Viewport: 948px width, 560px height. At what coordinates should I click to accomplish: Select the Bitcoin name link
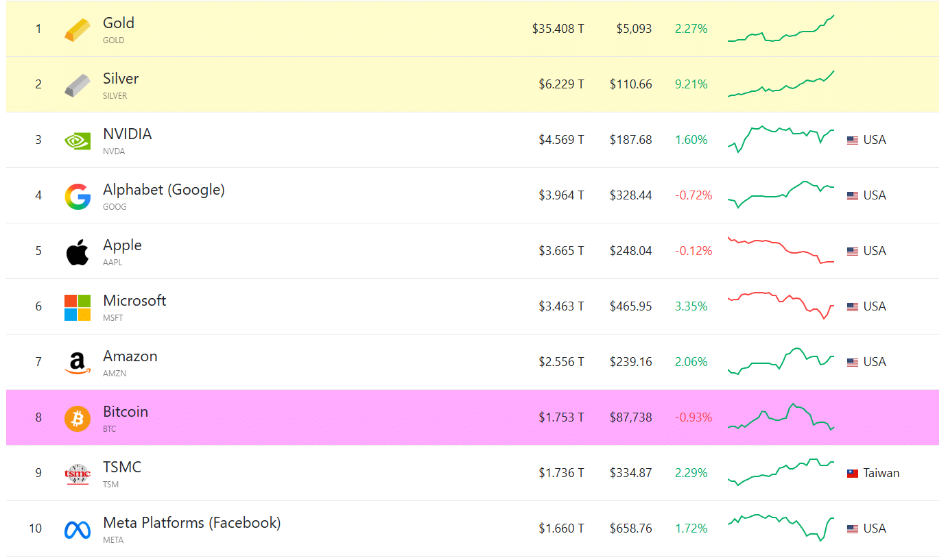coord(126,412)
